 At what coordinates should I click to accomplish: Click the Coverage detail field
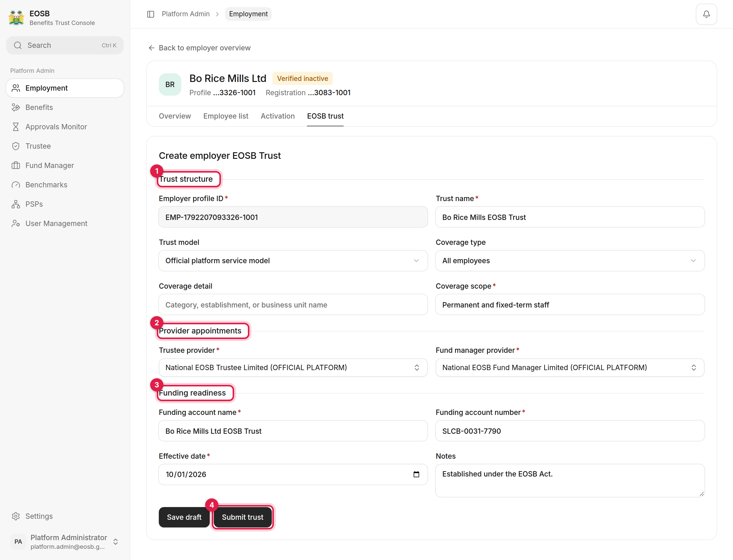[x=293, y=305]
